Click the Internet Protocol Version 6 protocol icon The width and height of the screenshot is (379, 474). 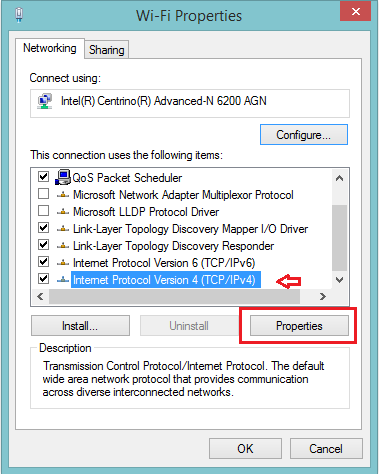click(x=63, y=263)
